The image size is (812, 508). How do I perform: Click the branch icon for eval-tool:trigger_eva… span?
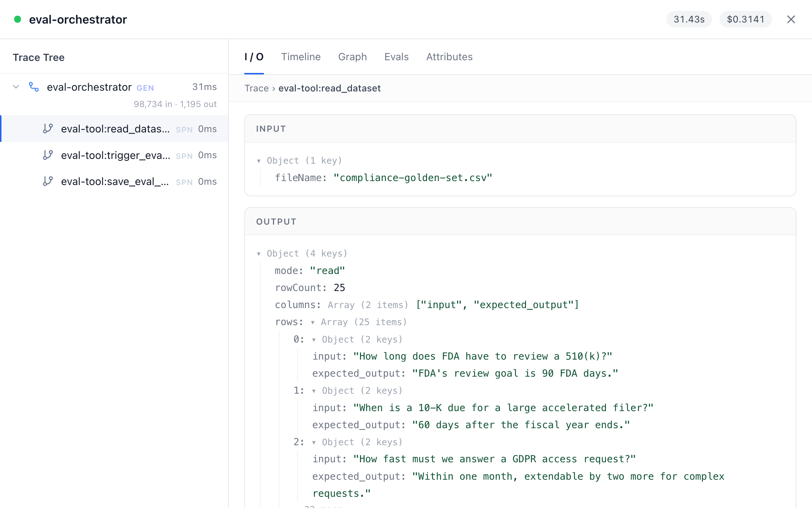(48, 155)
